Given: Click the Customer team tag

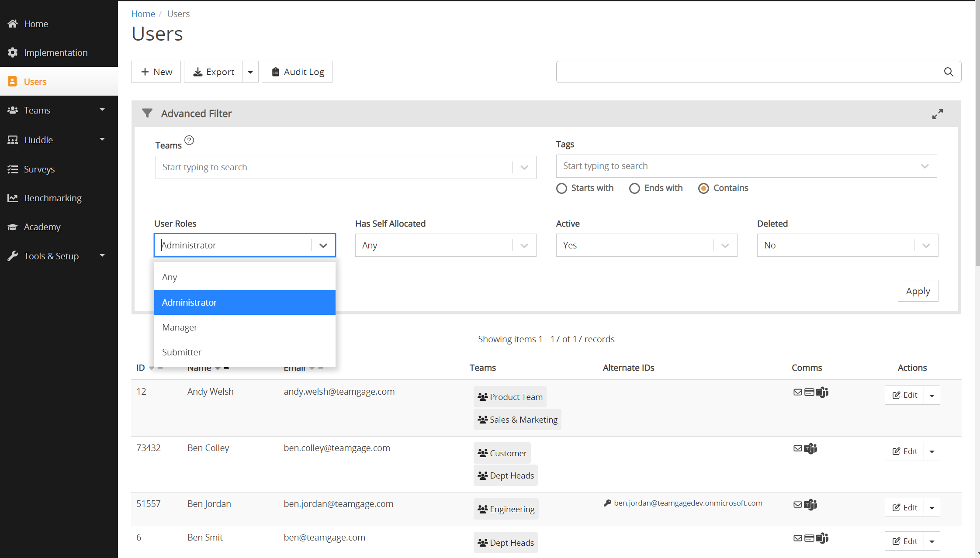Looking at the screenshot, I should tap(502, 453).
